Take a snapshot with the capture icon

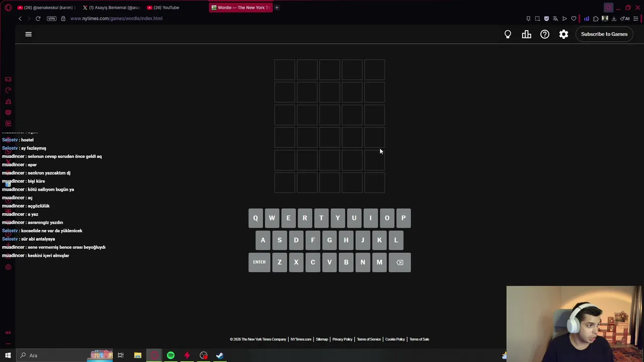tap(537, 19)
